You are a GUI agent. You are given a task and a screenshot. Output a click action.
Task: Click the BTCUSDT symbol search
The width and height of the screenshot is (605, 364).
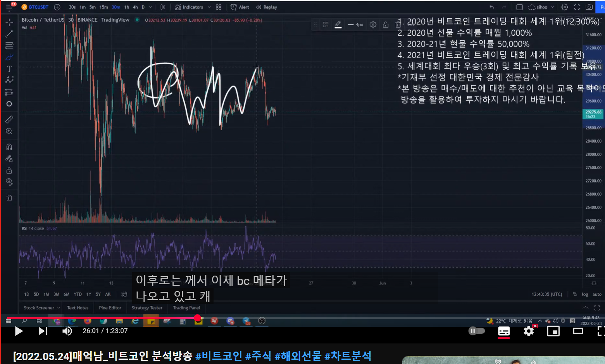click(36, 7)
